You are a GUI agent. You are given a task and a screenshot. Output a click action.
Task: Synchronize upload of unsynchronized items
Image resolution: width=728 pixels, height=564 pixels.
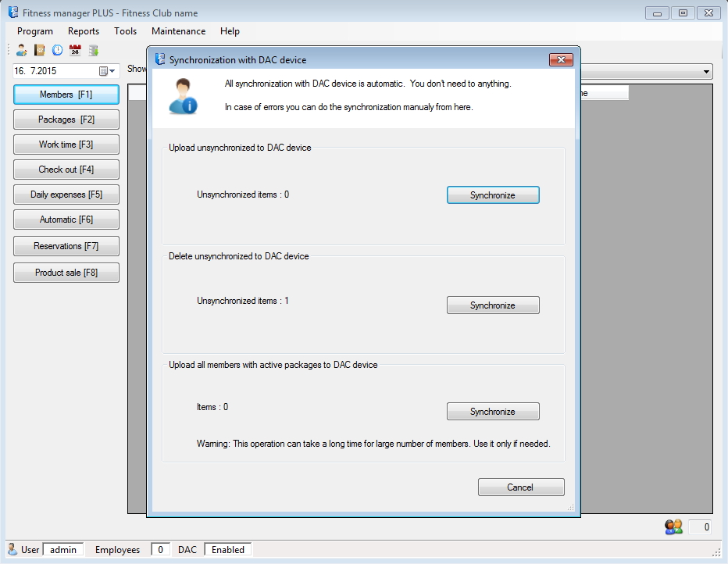tap(492, 195)
